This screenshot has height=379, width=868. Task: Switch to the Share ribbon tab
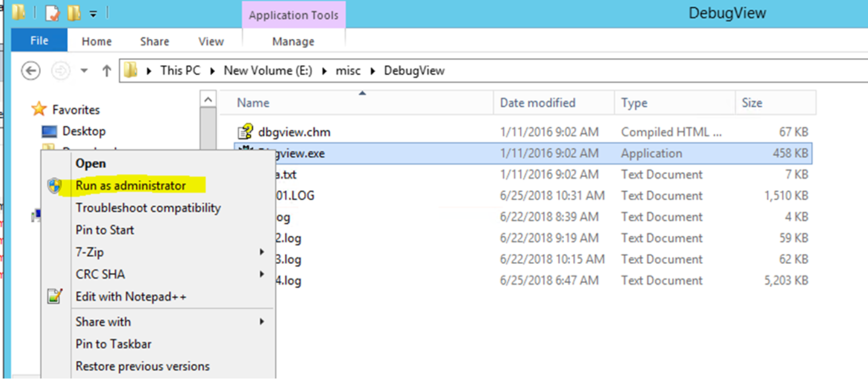tap(155, 41)
